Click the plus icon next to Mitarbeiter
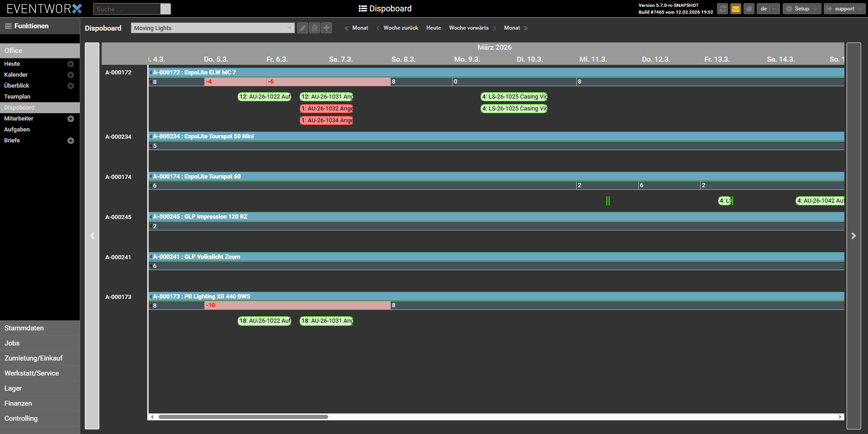This screenshot has width=868, height=434. 71,119
